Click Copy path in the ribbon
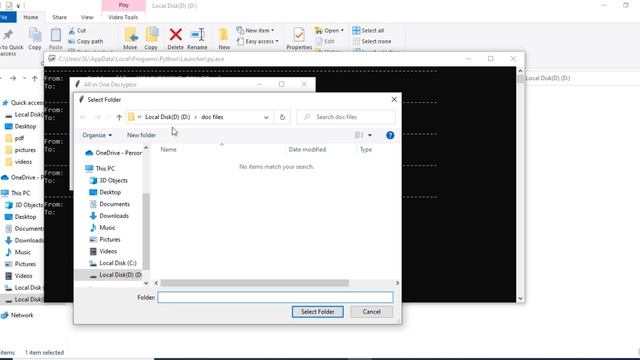The height and width of the screenshot is (360, 640). pos(85,41)
